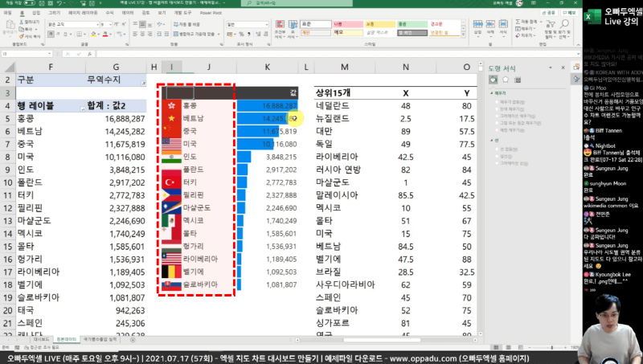Click the Cut (잘라내기) scissors icon
This screenshot has height=364, width=643.
pos(22,22)
